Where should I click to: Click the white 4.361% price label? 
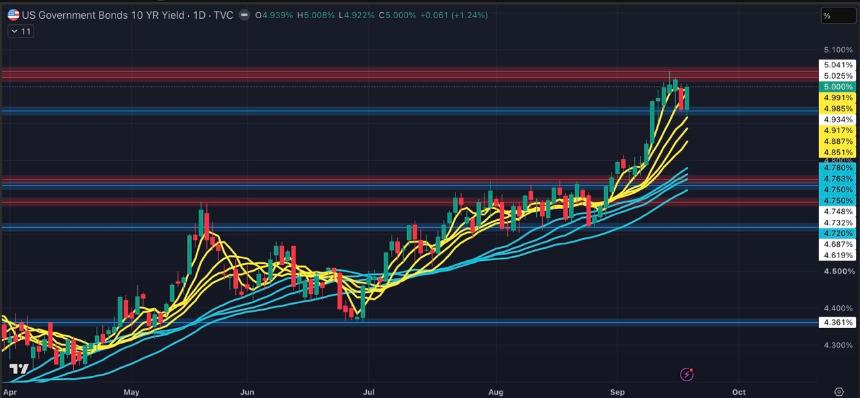[837, 322]
